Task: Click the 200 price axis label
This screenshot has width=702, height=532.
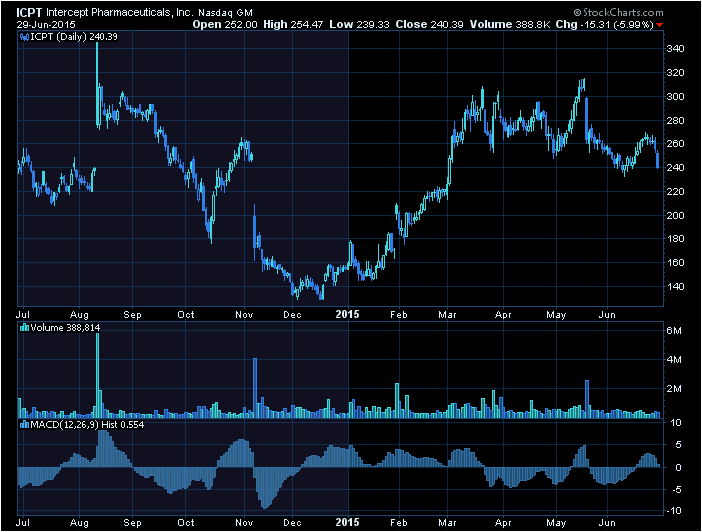Action: coord(675,215)
